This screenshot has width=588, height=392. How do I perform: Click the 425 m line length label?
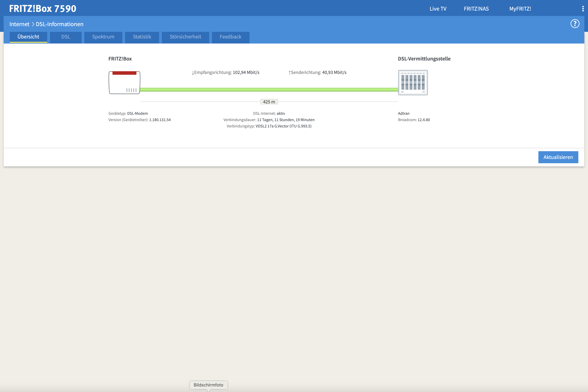tap(269, 102)
